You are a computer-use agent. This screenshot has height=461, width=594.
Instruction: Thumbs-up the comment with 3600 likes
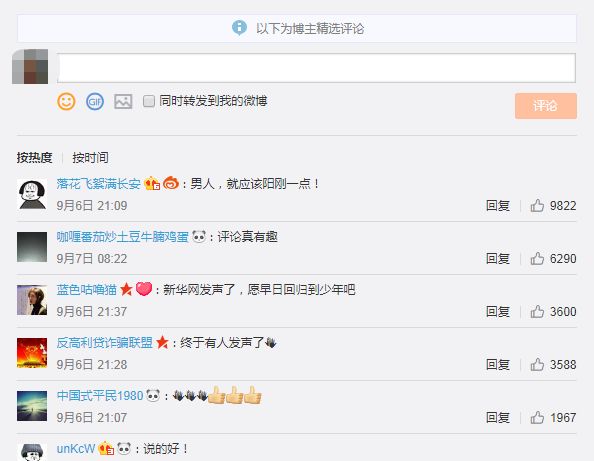537,312
